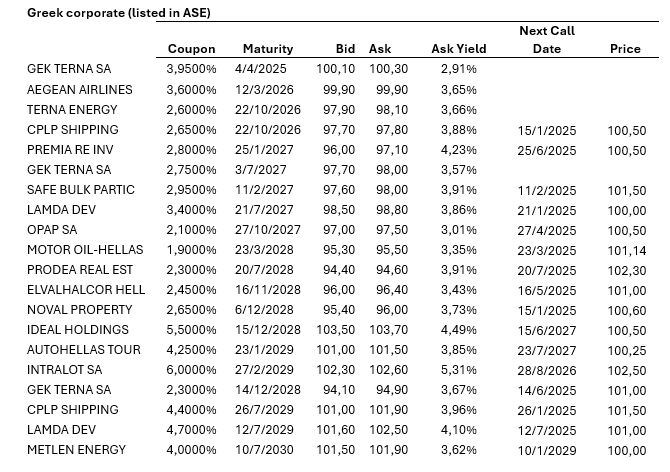Screen dimensions: 670x472
Task: Click the Coupon column header
Action: click(x=191, y=49)
